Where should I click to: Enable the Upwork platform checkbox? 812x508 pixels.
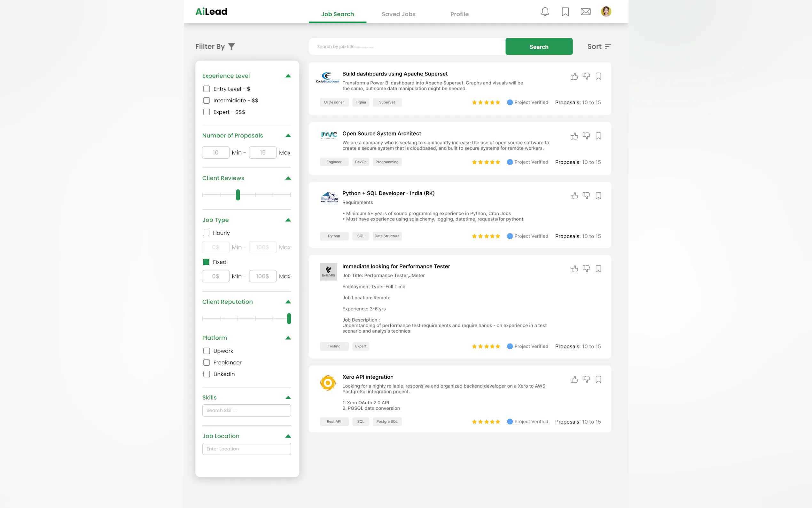pos(207,351)
